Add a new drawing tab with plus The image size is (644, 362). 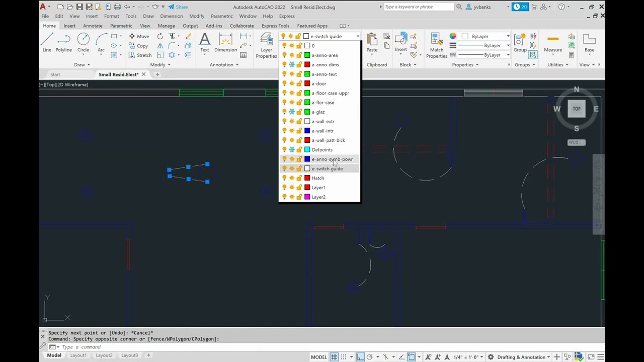pyautogui.click(x=157, y=74)
